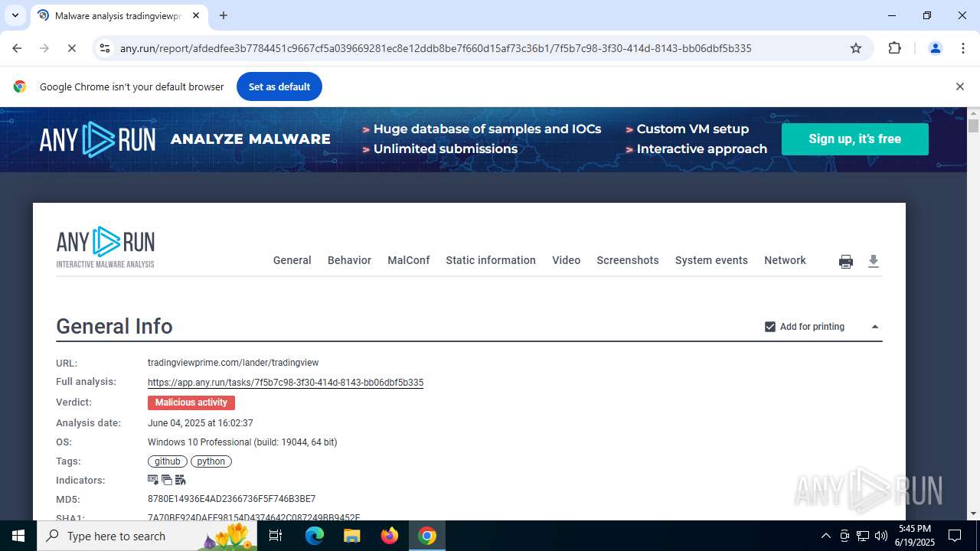This screenshot has height=551, width=980.
Task: Select the analysis date June 04, 2025
Action: [x=200, y=423]
